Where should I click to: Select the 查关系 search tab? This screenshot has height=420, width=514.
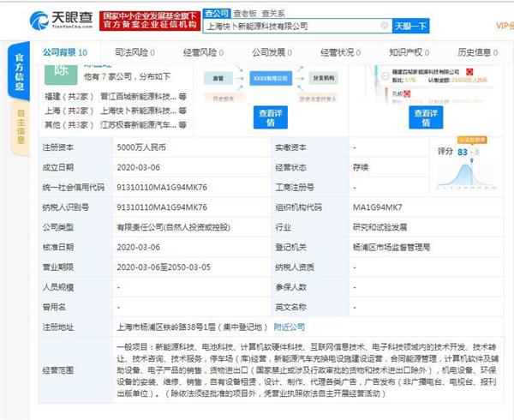pos(273,14)
